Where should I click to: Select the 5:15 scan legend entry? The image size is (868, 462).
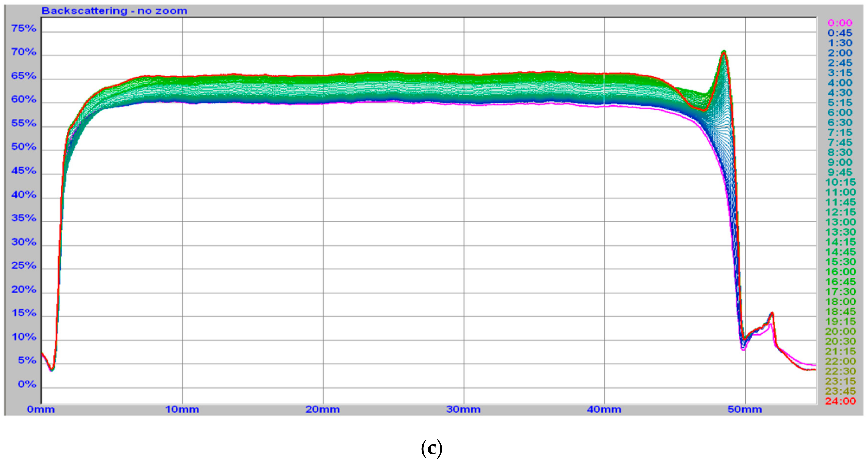coord(840,103)
